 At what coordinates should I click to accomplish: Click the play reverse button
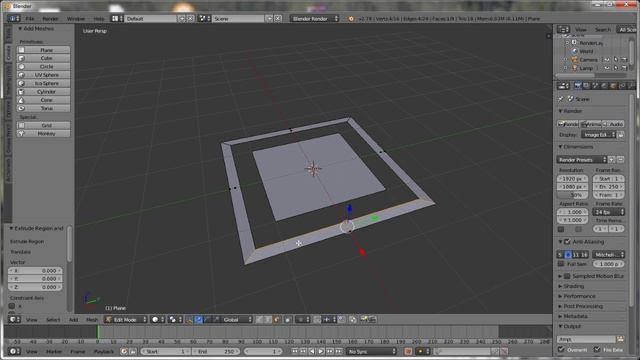312,351
